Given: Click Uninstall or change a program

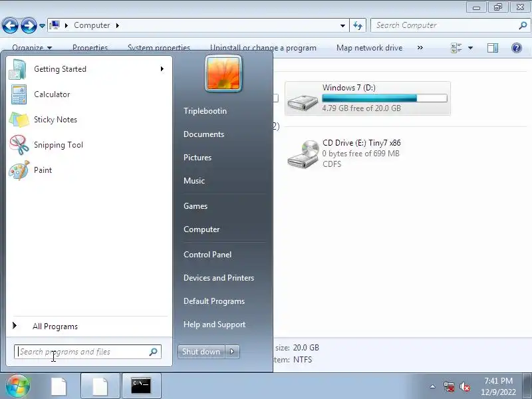Looking at the screenshot, I should pyautogui.click(x=263, y=48).
